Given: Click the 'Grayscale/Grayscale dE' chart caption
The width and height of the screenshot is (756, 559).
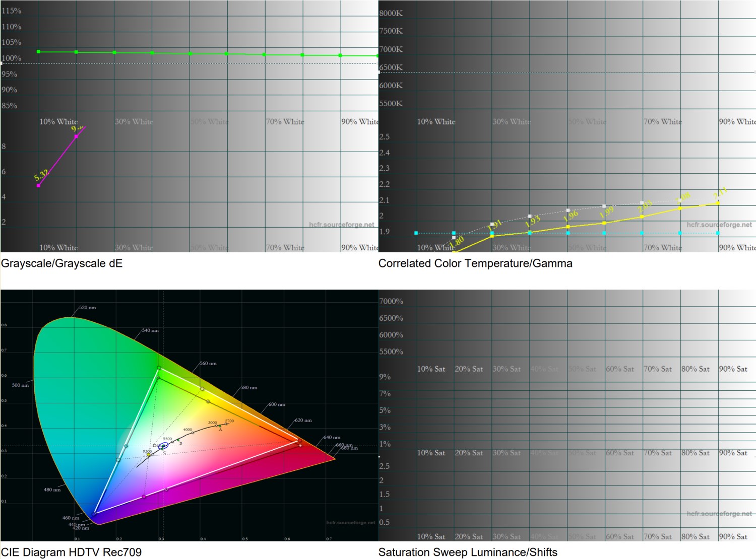Looking at the screenshot, I should [x=61, y=263].
